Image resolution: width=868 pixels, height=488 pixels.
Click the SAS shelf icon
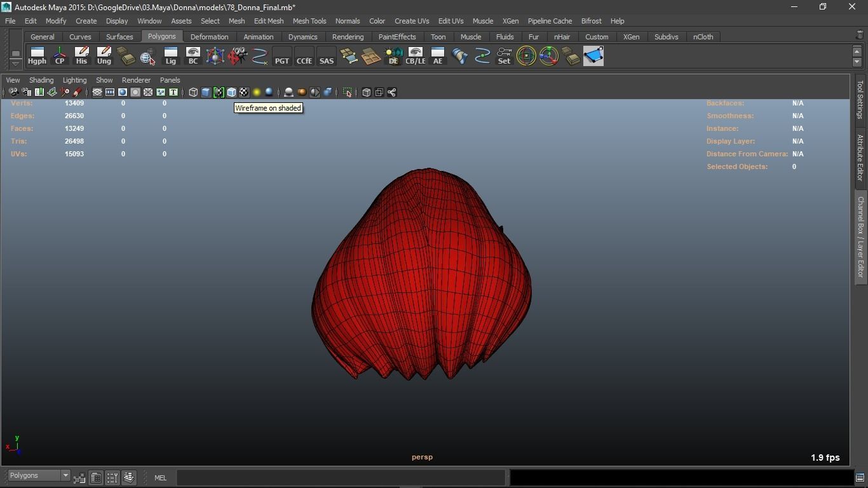(x=326, y=56)
